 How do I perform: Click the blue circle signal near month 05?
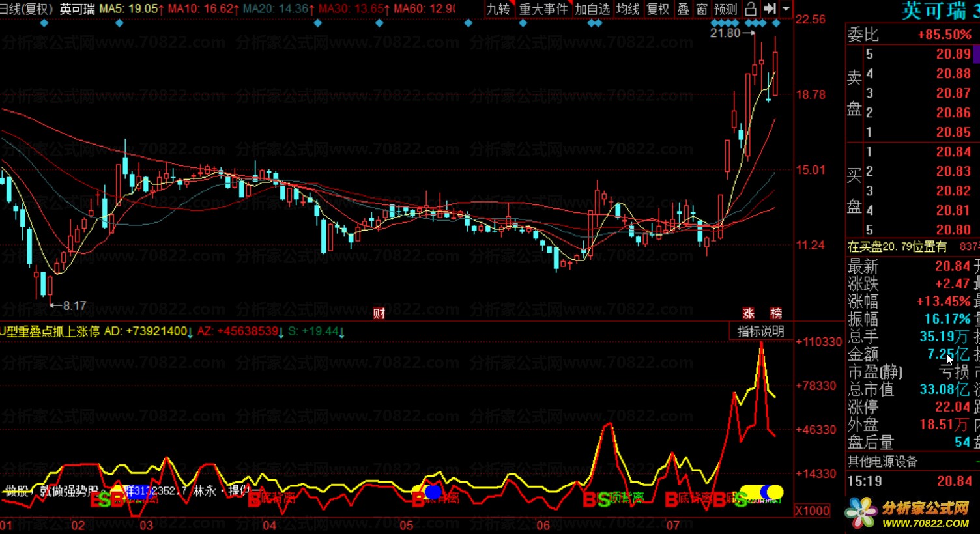tap(433, 492)
